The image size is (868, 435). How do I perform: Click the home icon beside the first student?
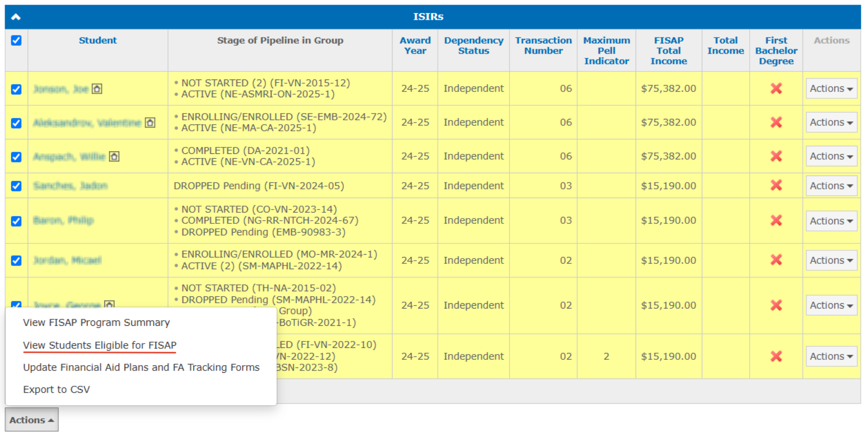(97, 89)
